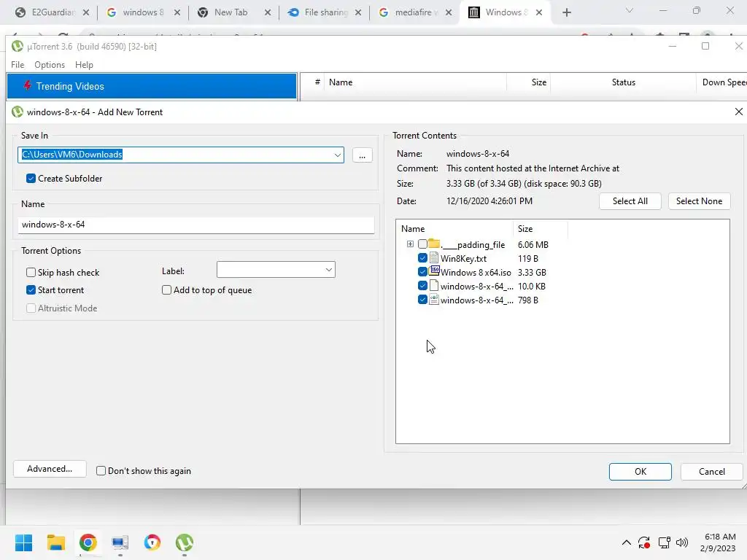This screenshot has height=560, width=747.
Task: Click the Windows 8 x64.iso file icon
Action: (x=434, y=272)
